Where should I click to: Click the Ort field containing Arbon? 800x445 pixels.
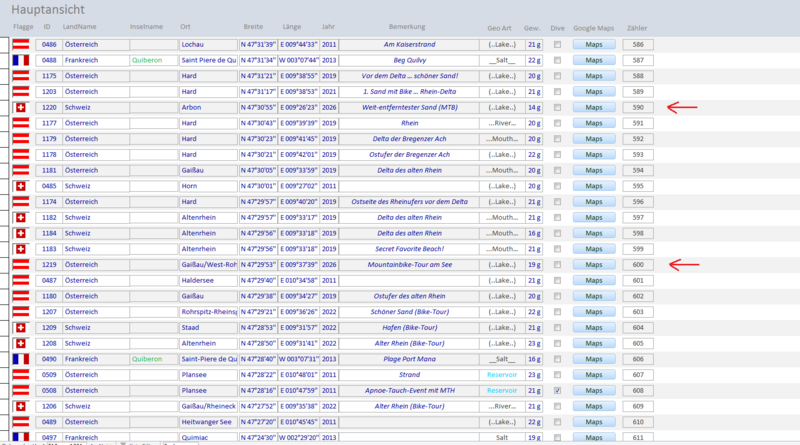coord(209,108)
